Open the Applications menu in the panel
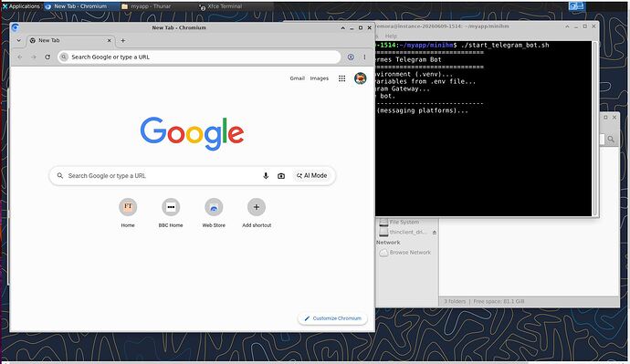Viewport: 630px width, 364px height. (21, 6)
